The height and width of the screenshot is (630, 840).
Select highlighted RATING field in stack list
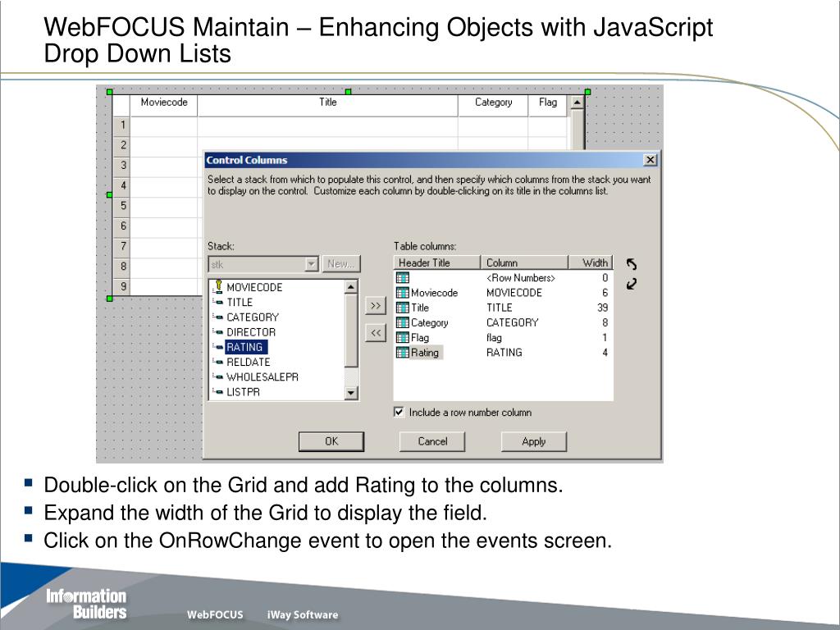pos(244,347)
